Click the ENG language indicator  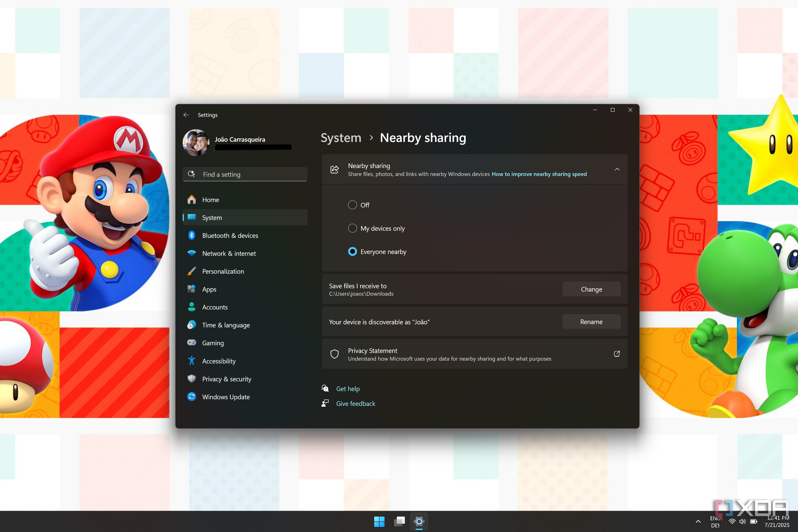(x=715, y=522)
